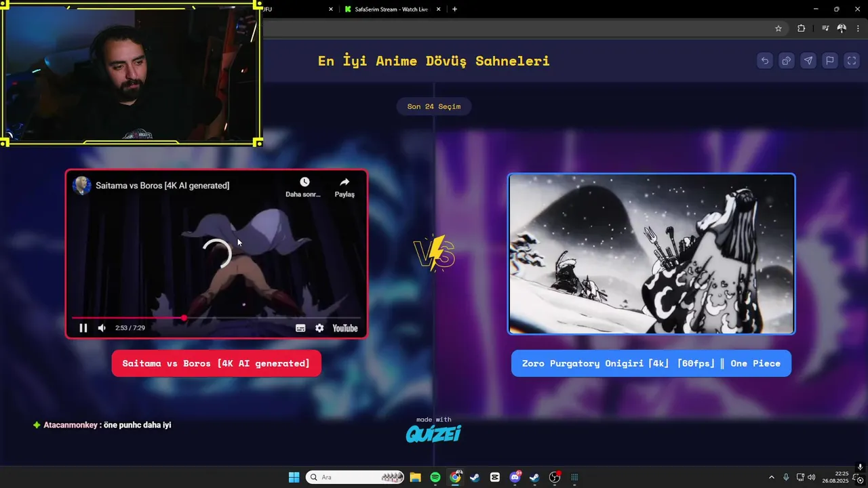Click the En İyi Anime Dövüş Sahneleri title
The height and width of the screenshot is (488, 868).
434,61
